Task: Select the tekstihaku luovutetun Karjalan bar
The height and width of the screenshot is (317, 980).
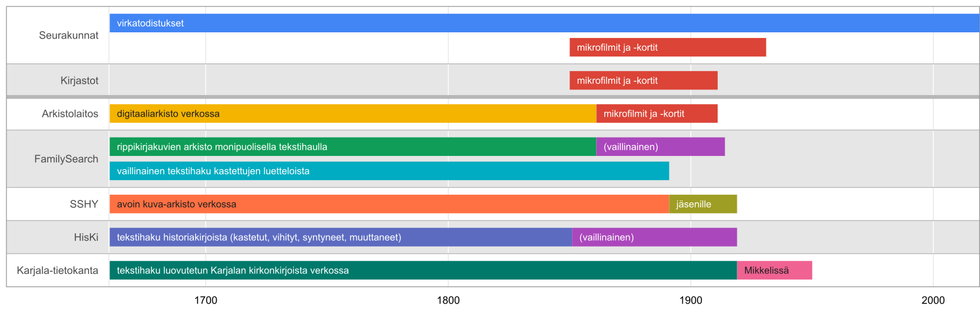Action: [x=423, y=270]
